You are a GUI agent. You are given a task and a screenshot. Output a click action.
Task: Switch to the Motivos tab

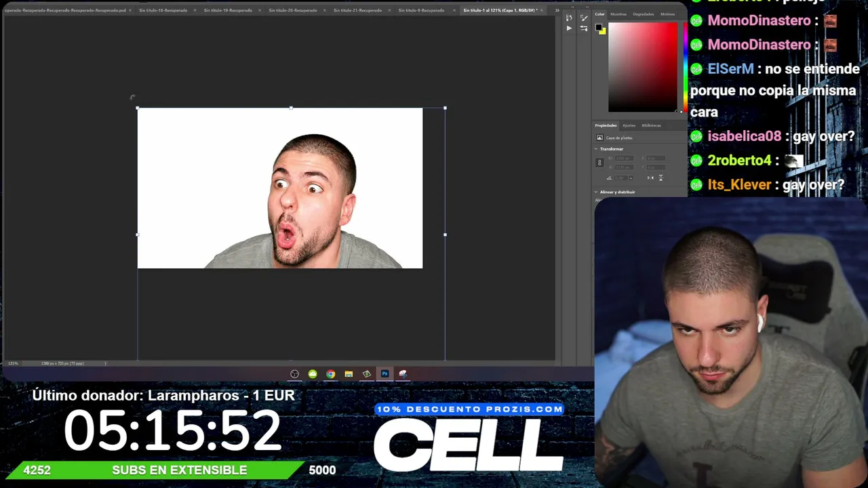click(x=667, y=14)
